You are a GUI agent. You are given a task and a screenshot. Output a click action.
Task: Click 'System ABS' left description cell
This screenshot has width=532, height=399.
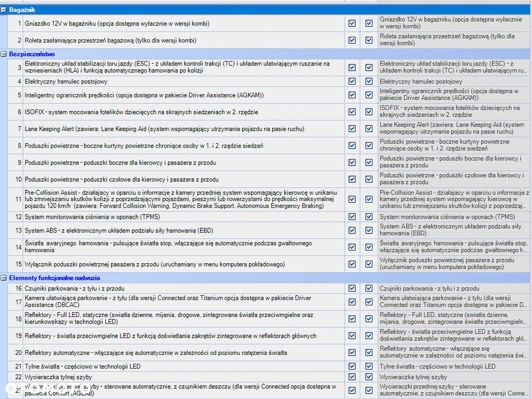click(x=184, y=230)
